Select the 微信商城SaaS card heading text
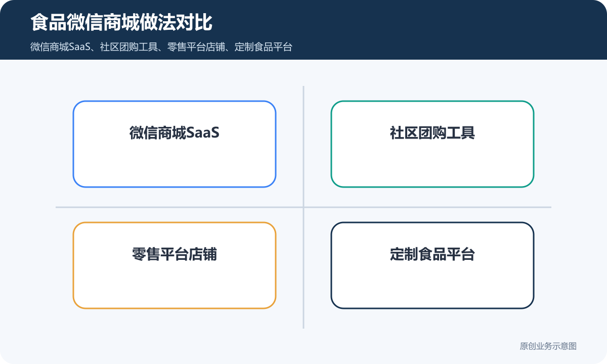 click(x=175, y=133)
